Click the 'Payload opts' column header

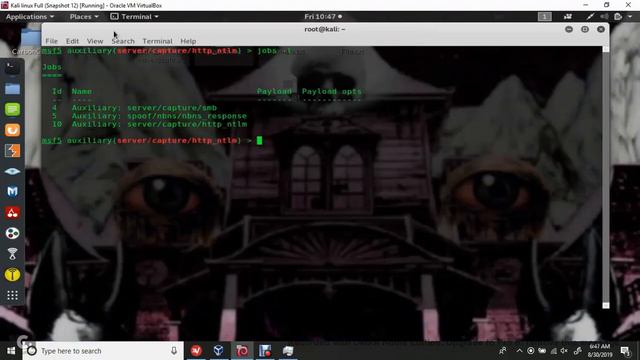(331, 91)
